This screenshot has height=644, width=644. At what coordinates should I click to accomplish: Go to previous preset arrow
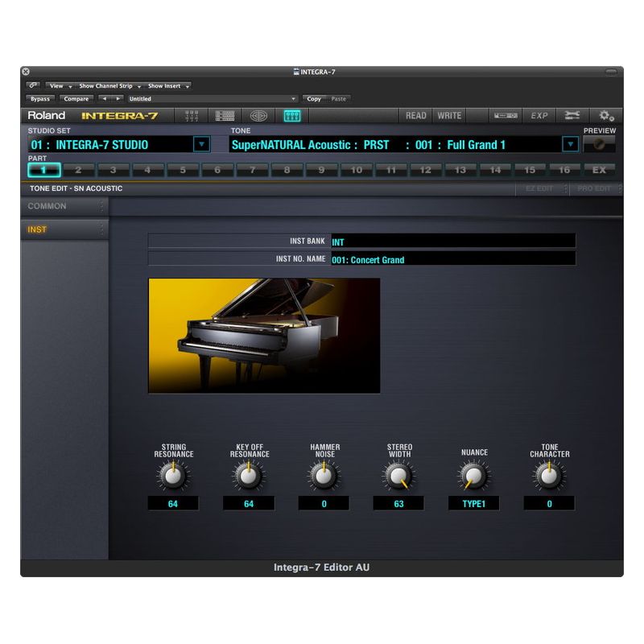(105, 98)
